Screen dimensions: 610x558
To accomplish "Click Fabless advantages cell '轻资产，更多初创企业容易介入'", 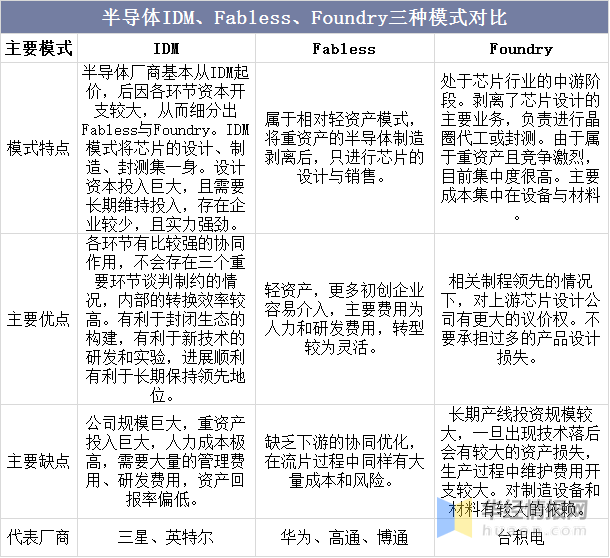I will click(x=344, y=319).
